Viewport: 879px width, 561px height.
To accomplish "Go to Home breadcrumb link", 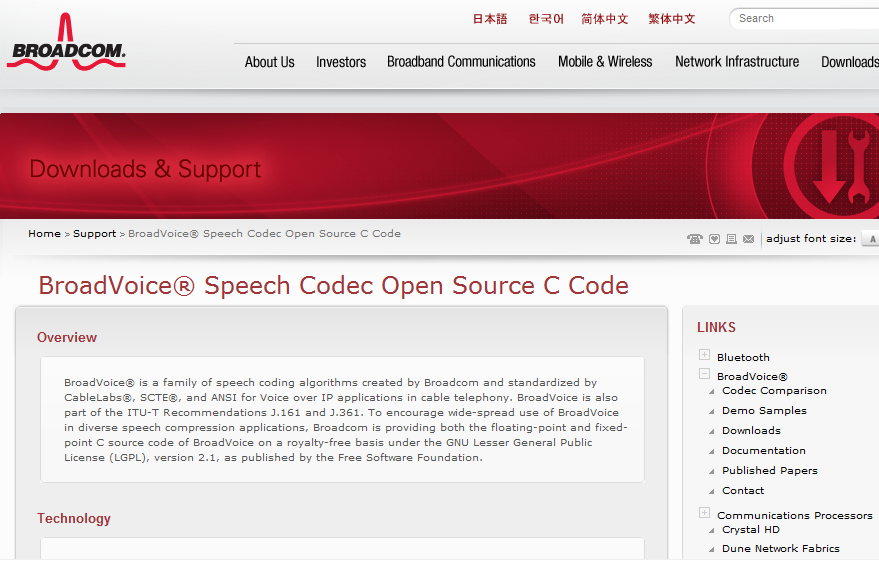I will pos(44,234).
